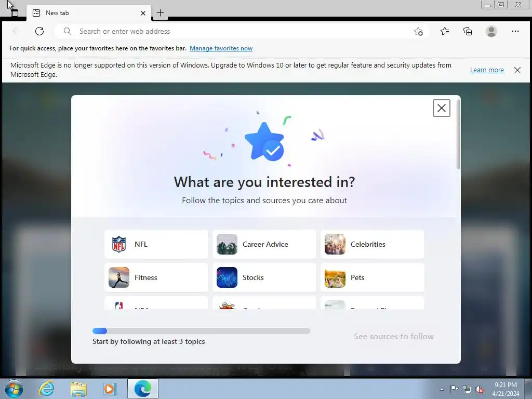Open the Favorites list icon
This screenshot has height=399, width=532.
pyautogui.click(x=445, y=31)
